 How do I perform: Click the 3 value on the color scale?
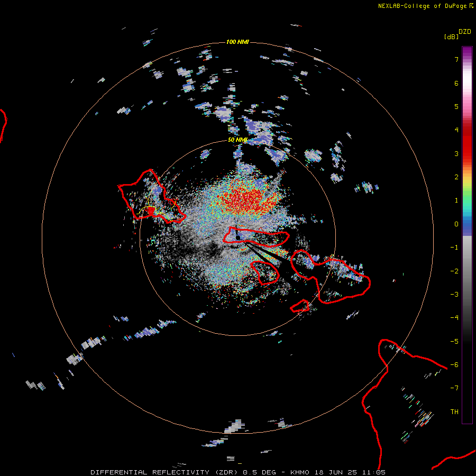456,153
